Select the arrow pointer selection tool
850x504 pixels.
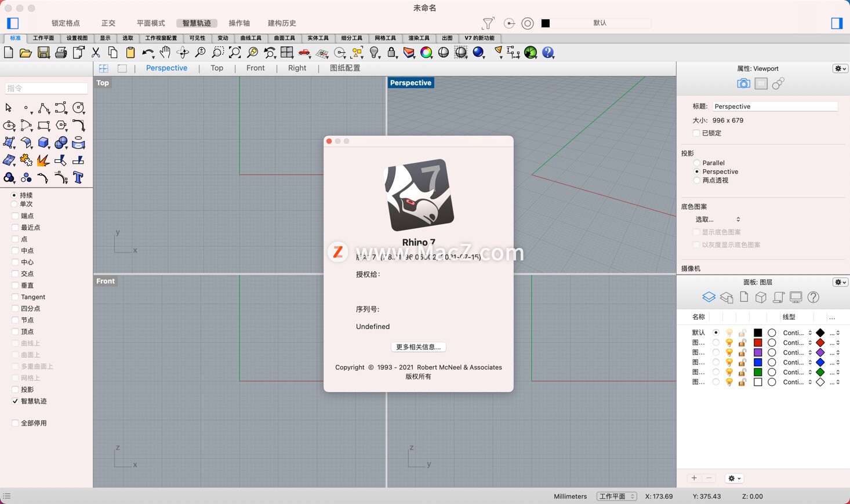click(9, 108)
